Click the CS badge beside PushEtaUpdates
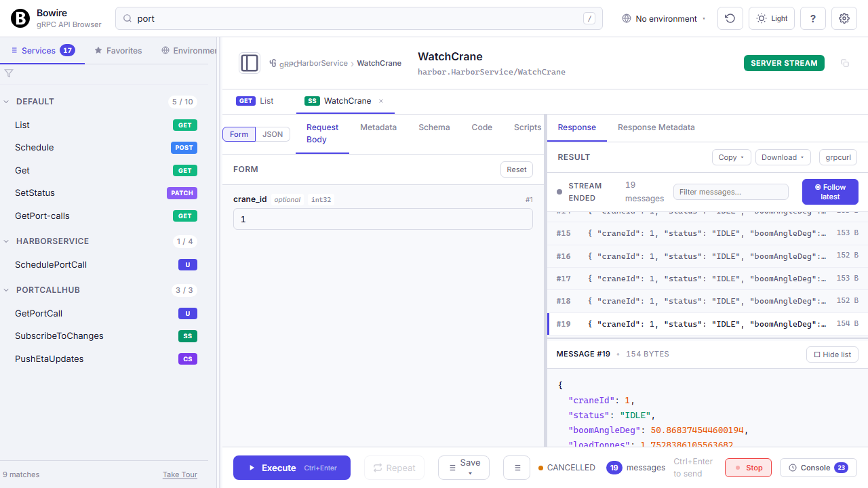This screenshot has height=488, width=868. [188, 359]
